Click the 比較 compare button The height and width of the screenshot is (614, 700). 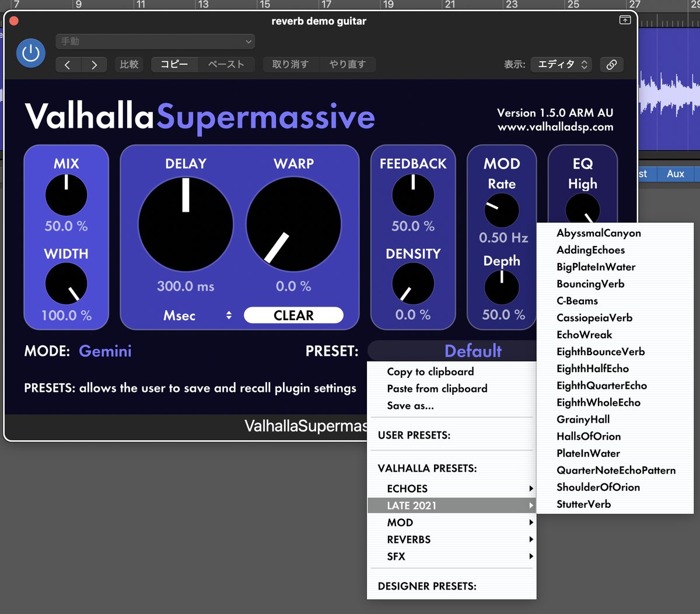(x=129, y=65)
